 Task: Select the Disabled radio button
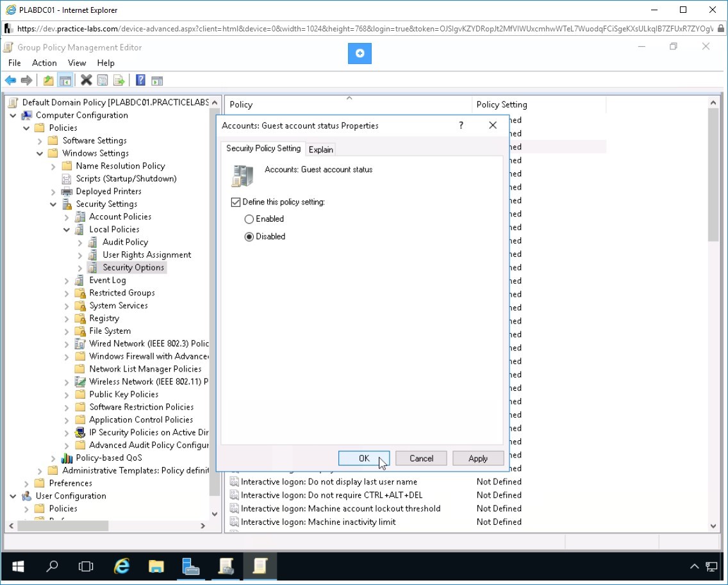click(x=249, y=237)
